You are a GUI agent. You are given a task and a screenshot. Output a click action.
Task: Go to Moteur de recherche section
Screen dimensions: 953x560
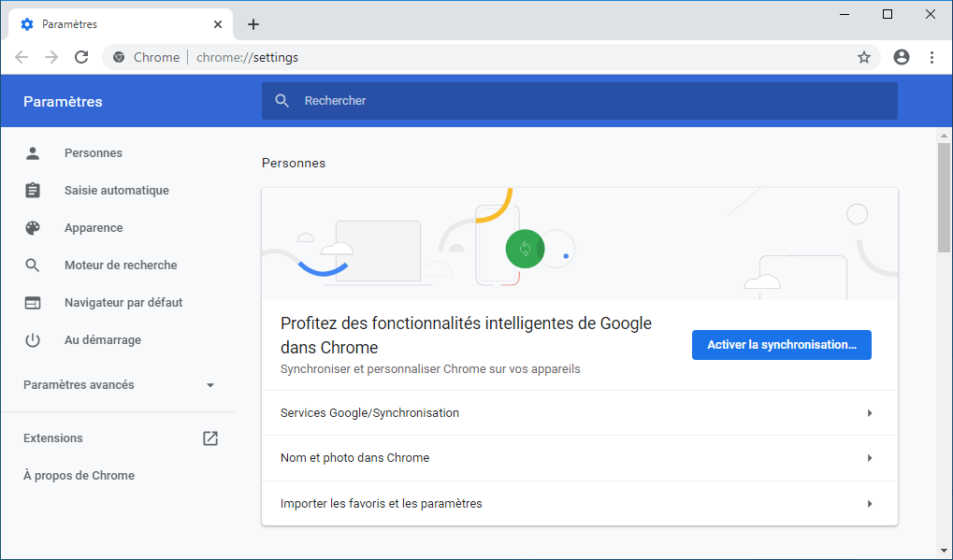121,266
